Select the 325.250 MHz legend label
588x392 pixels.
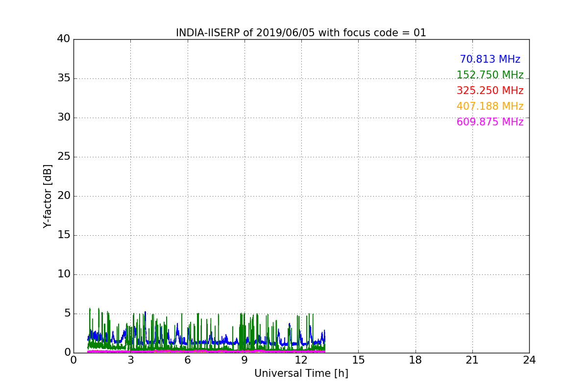(x=490, y=91)
